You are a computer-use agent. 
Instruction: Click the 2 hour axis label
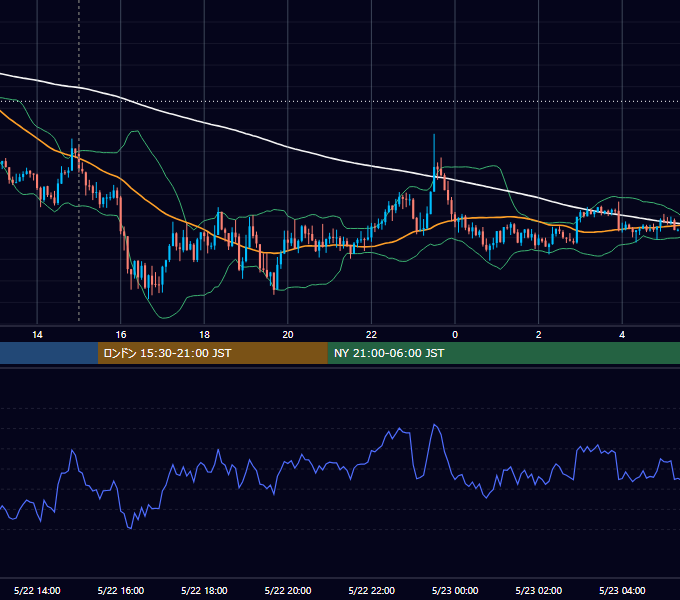[x=539, y=335]
